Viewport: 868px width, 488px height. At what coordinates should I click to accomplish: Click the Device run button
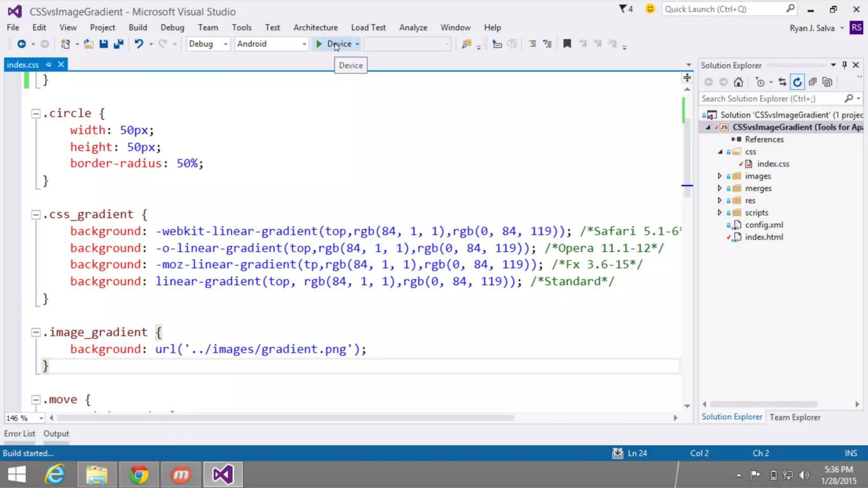click(x=334, y=44)
